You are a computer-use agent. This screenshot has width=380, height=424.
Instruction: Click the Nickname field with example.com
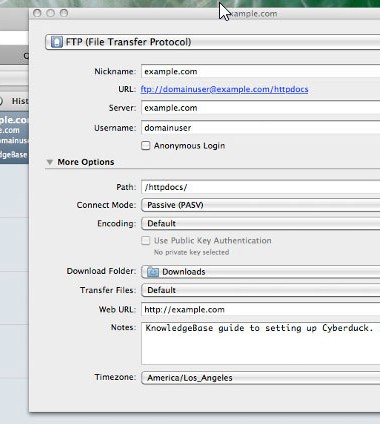pos(261,71)
